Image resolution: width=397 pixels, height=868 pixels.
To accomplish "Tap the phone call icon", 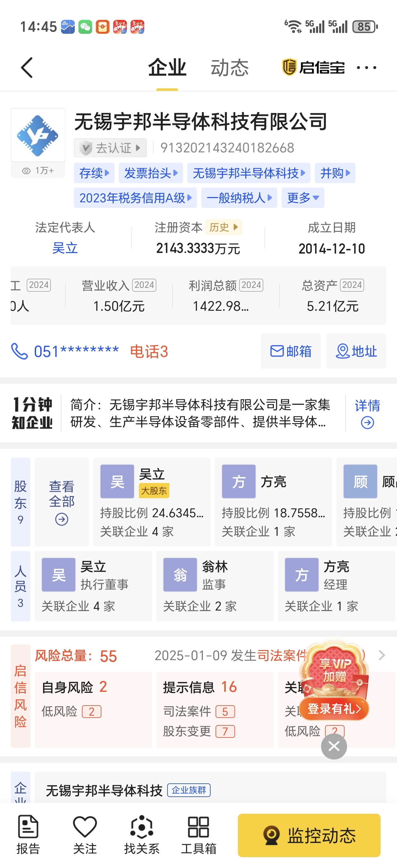I will 19,352.
